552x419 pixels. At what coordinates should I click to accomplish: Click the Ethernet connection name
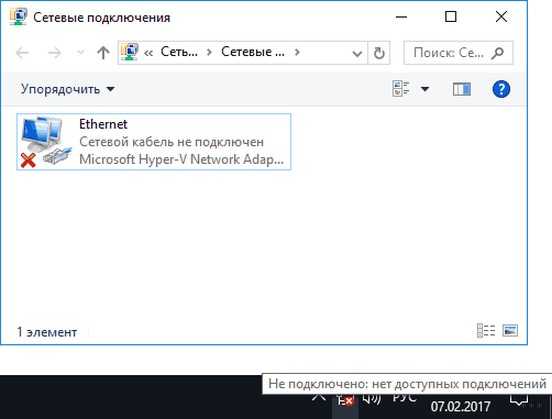tap(103, 124)
